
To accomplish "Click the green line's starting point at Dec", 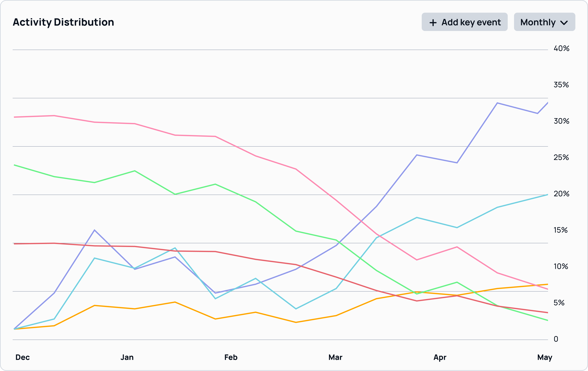I will [x=15, y=165].
